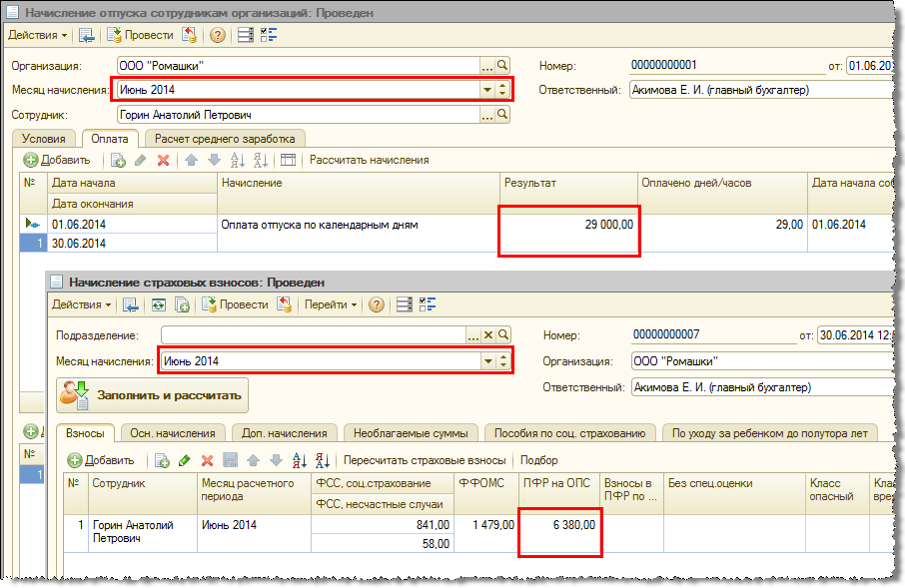
Task: Open help icon in vacation accrual window
Action: (218, 35)
